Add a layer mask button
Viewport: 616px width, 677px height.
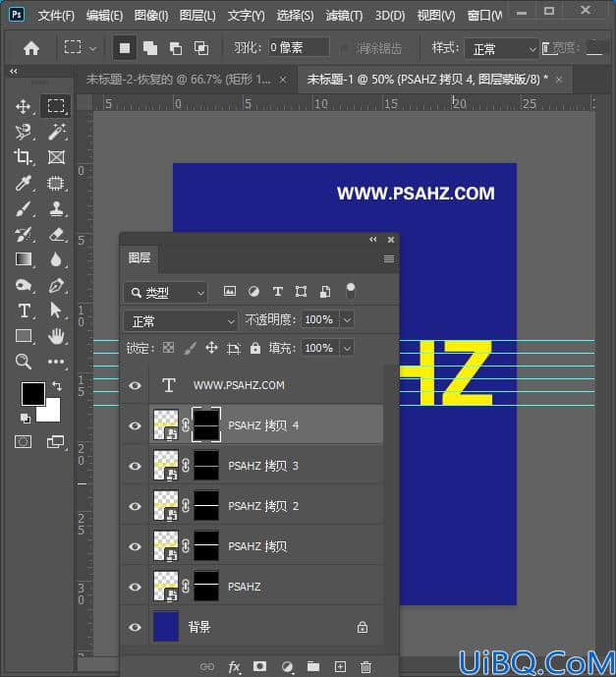point(259,667)
